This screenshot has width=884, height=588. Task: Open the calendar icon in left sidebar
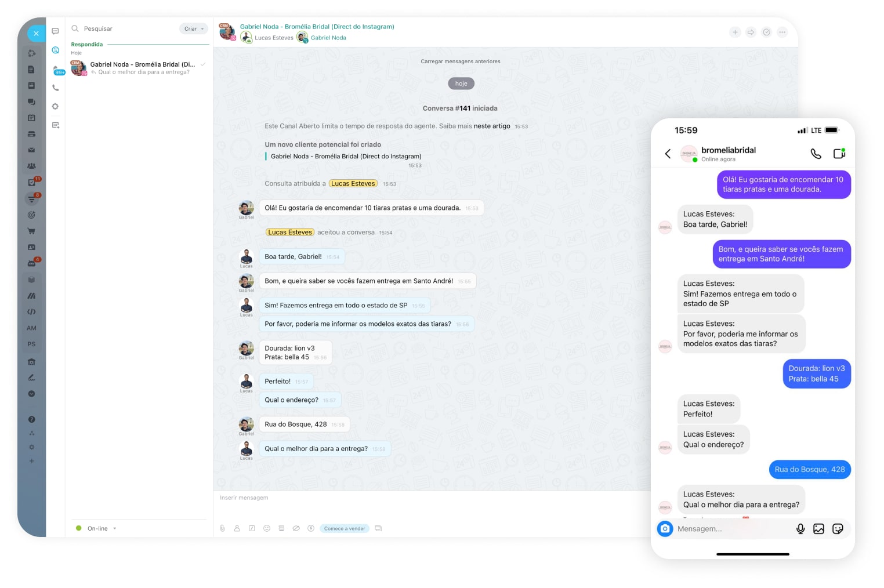31,118
